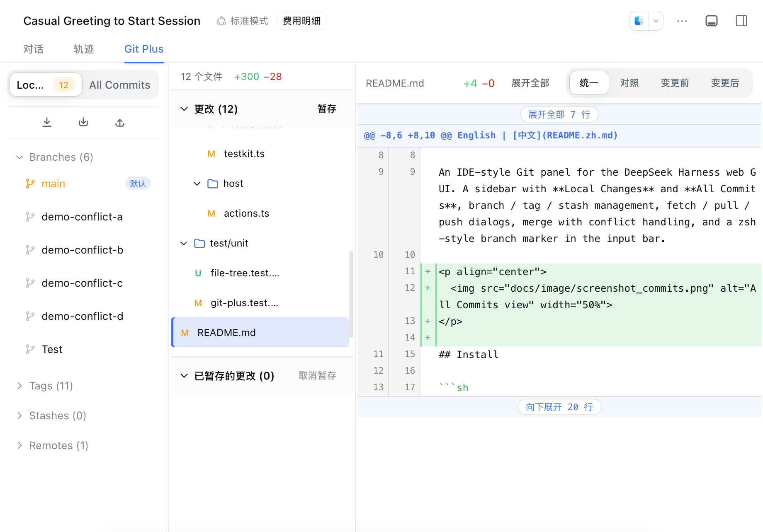
Task: Select the 统一 unified diff view
Action: [x=589, y=83]
